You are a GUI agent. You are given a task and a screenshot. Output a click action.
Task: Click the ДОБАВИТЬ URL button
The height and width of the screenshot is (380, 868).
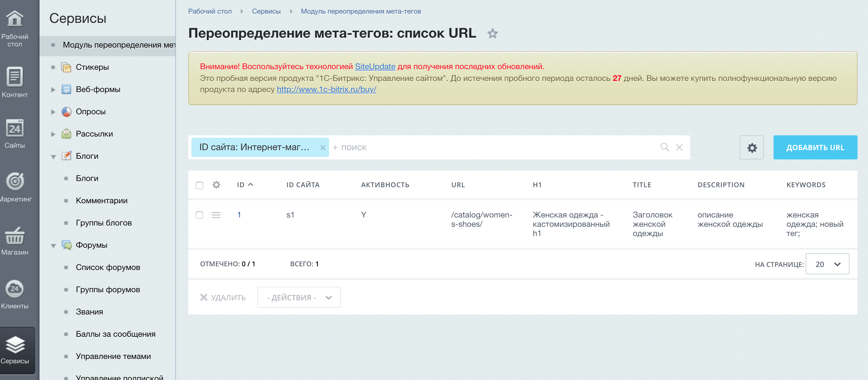815,147
